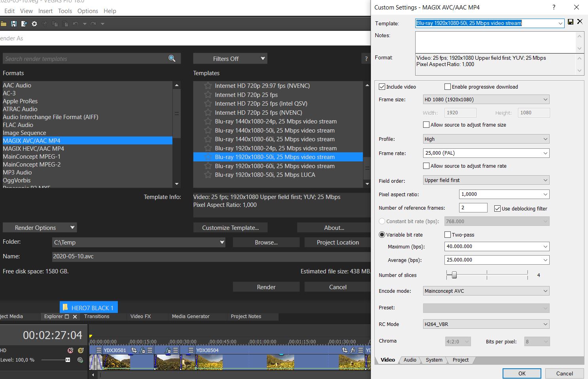The width and height of the screenshot is (588, 379).
Task: Open the Template dropdown in Custom Settings
Action: tap(560, 23)
